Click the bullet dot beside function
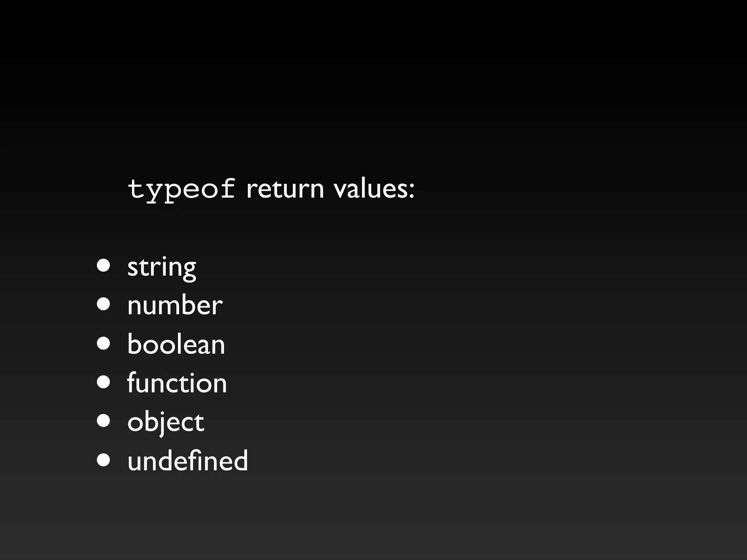 [x=104, y=382]
